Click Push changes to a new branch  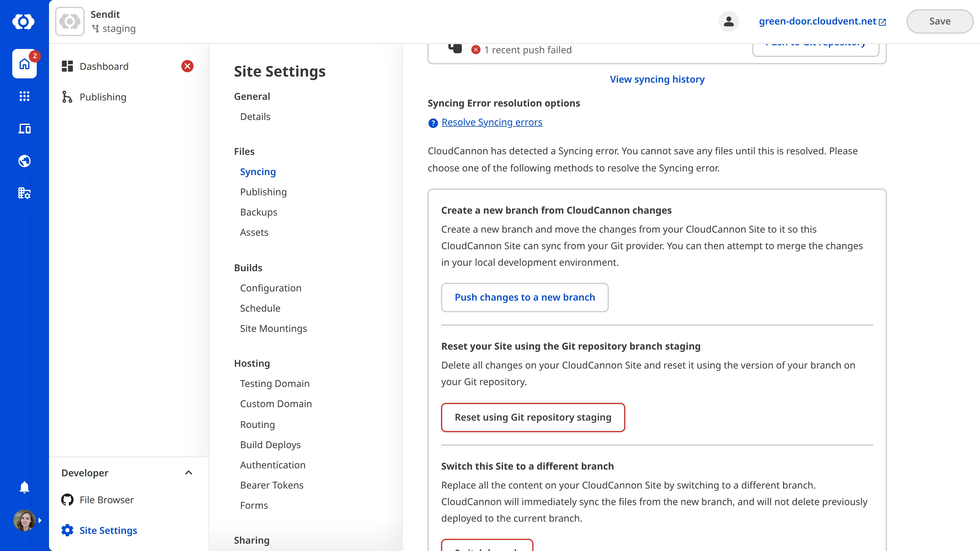(x=525, y=297)
